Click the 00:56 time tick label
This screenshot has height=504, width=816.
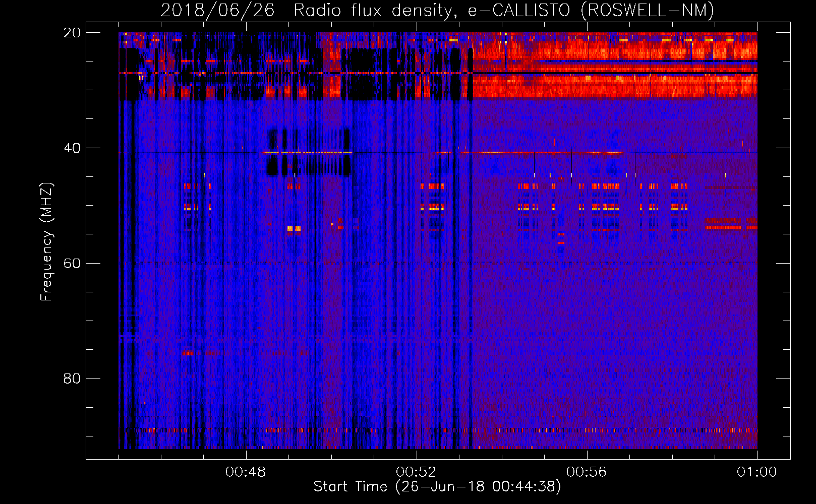pyautogui.click(x=587, y=472)
